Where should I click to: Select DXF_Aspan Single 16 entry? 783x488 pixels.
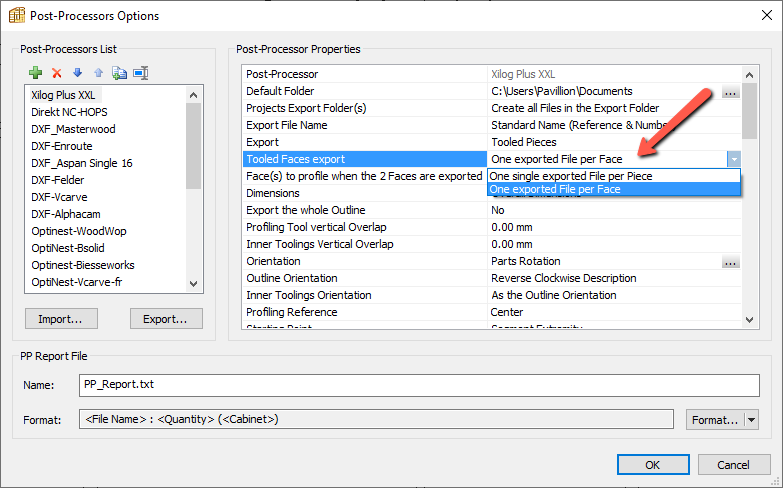[x=81, y=163]
